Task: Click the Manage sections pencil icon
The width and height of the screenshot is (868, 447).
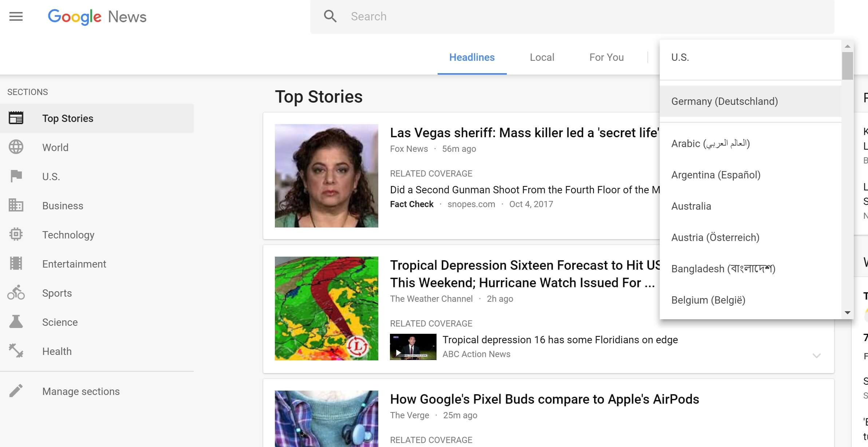Action: tap(16, 391)
